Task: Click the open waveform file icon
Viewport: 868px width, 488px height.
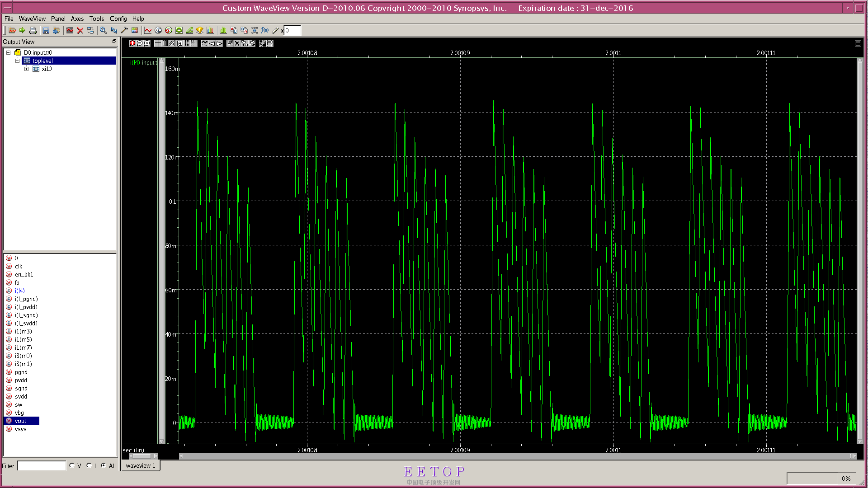Action: 12,30
